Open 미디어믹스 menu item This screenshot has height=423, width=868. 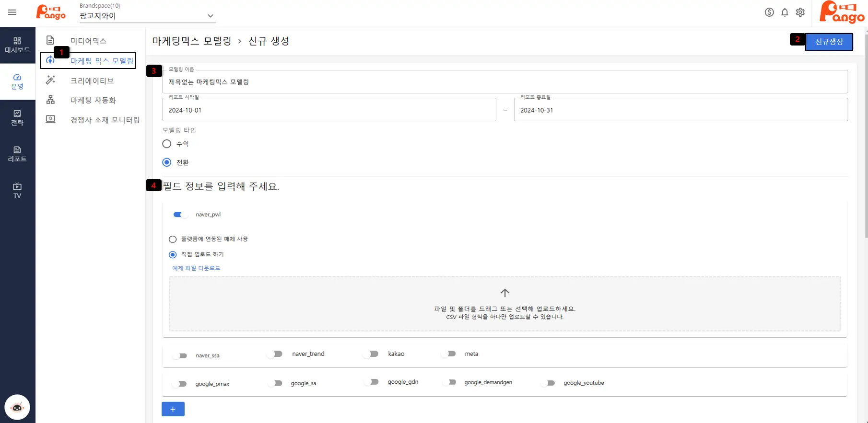pos(88,41)
